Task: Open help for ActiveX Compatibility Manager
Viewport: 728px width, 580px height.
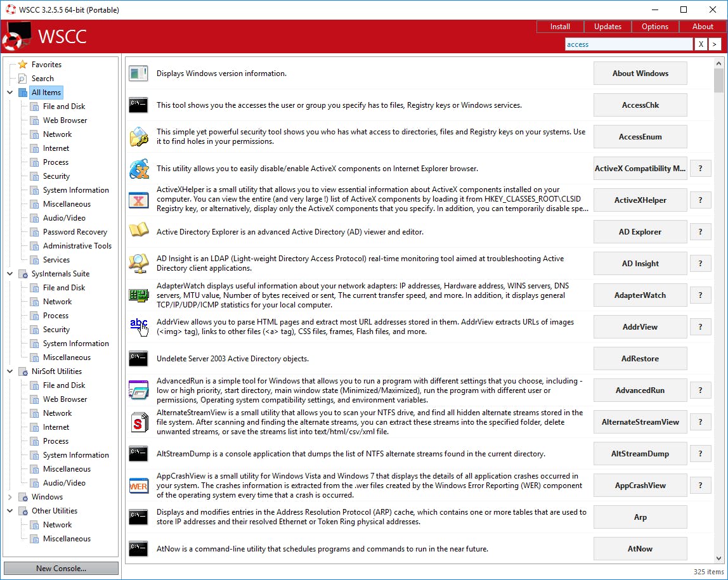Action: pyautogui.click(x=700, y=169)
